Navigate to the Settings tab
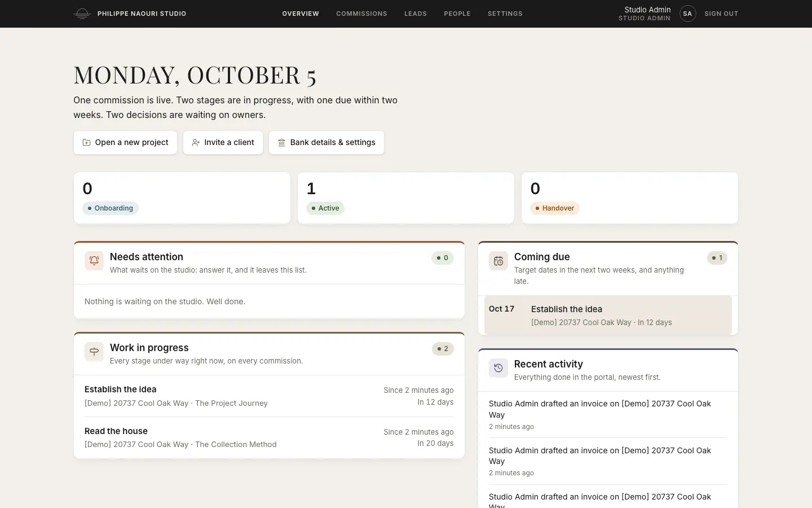The image size is (812, 508). click(x=505, y=14)
